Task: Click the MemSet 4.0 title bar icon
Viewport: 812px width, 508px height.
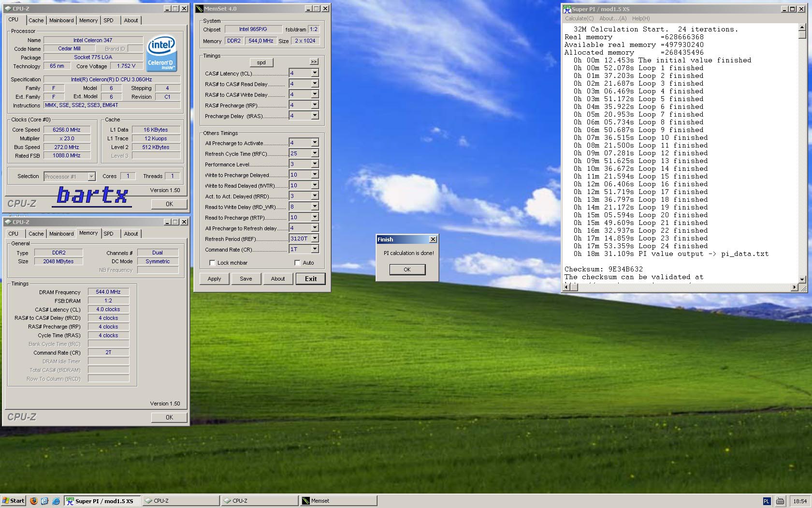Action: coord(199,9)
